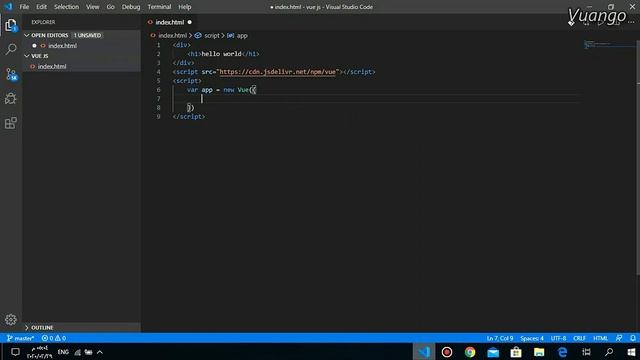The height and width of the screenshot is (360, 640).
Task: Open the Source Control view
Action: coord(11,74)
